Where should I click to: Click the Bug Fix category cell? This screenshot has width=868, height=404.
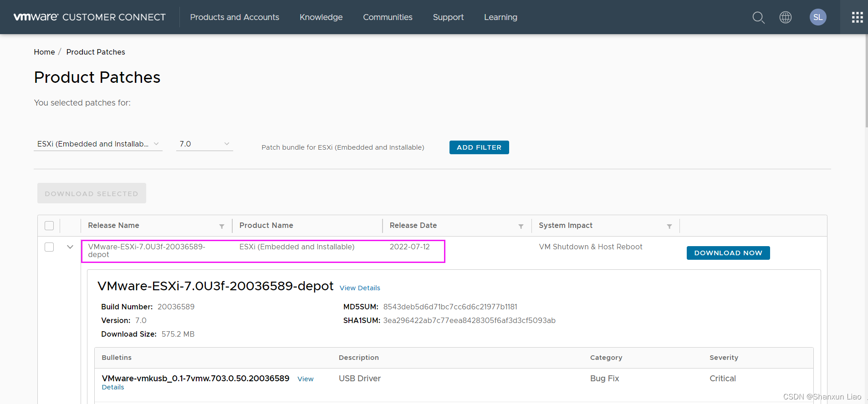pos(604,379)
